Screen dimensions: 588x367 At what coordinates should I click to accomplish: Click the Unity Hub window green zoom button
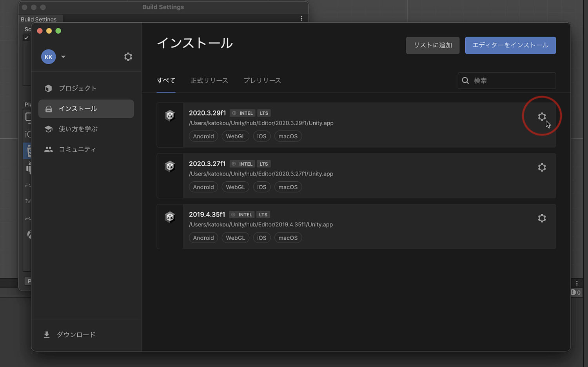pos(58,31)
